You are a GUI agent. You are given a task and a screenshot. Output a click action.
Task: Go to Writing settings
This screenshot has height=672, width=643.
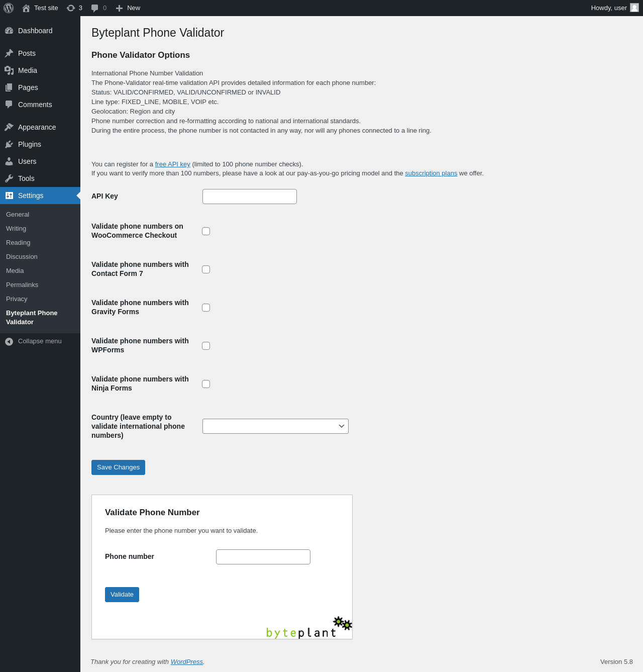[16, 229]
